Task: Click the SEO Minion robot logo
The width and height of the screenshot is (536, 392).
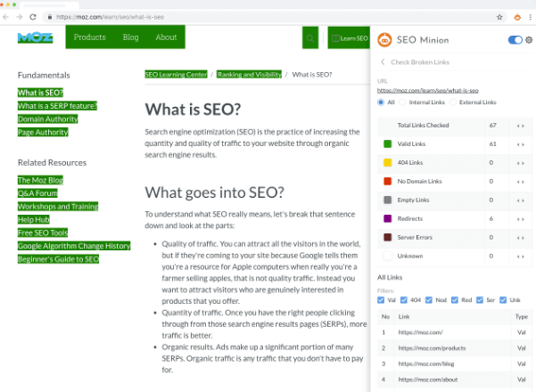Action: pos(384,40)
